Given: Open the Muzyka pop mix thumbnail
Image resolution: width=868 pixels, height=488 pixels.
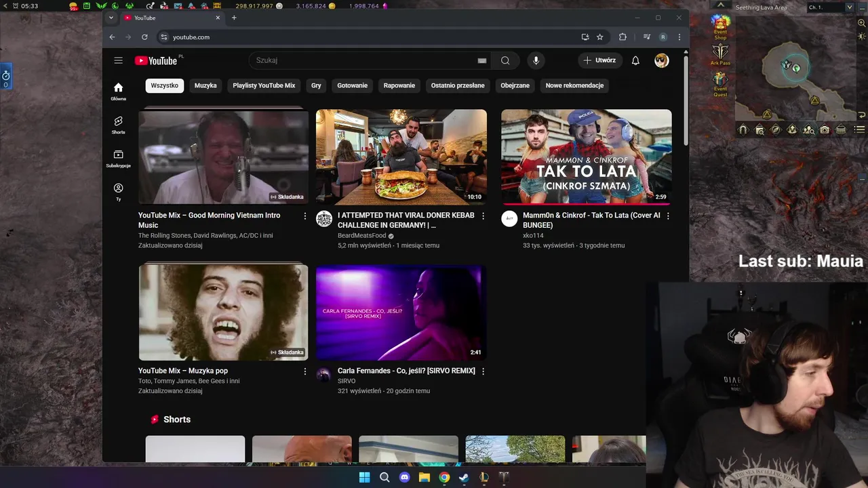Looking at the screenshot, I should pos(223,312).
